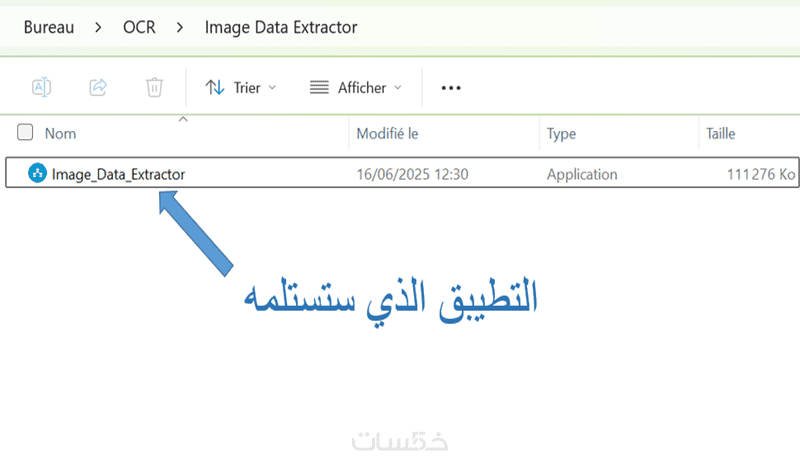Expand the breadcrumb chevron after Bureau
This screenshot has height=460, width=800.
point(97,28)
